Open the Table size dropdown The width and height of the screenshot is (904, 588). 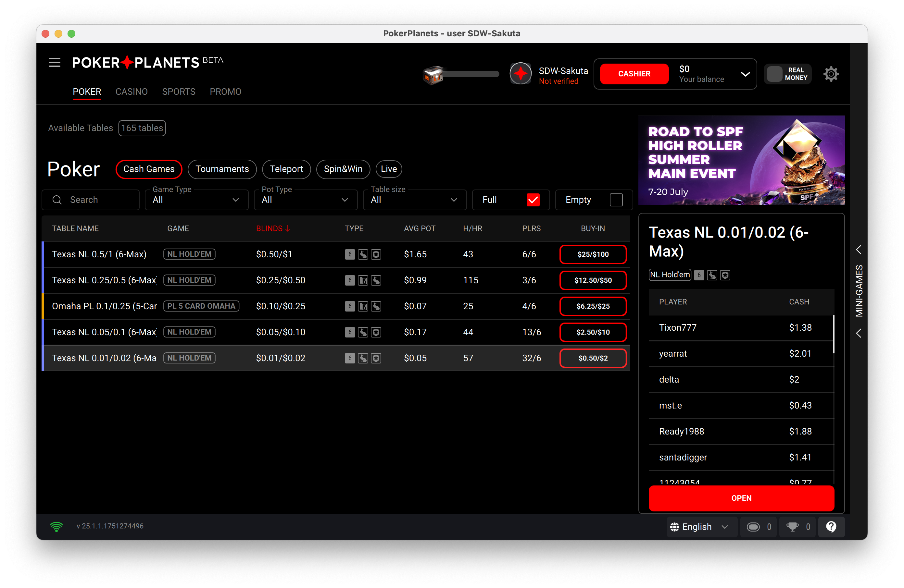(414, 200)
